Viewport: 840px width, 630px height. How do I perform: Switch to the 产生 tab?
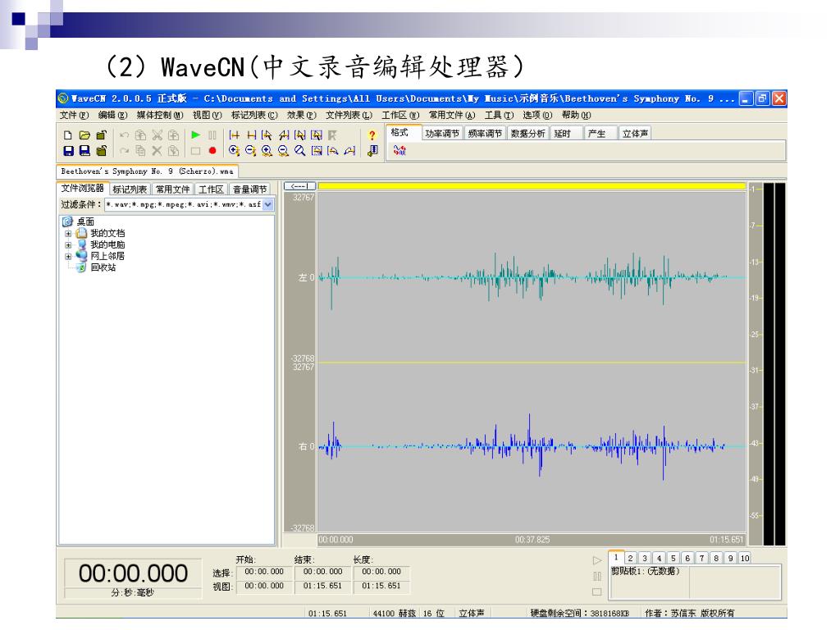click(x=600, y=134)
